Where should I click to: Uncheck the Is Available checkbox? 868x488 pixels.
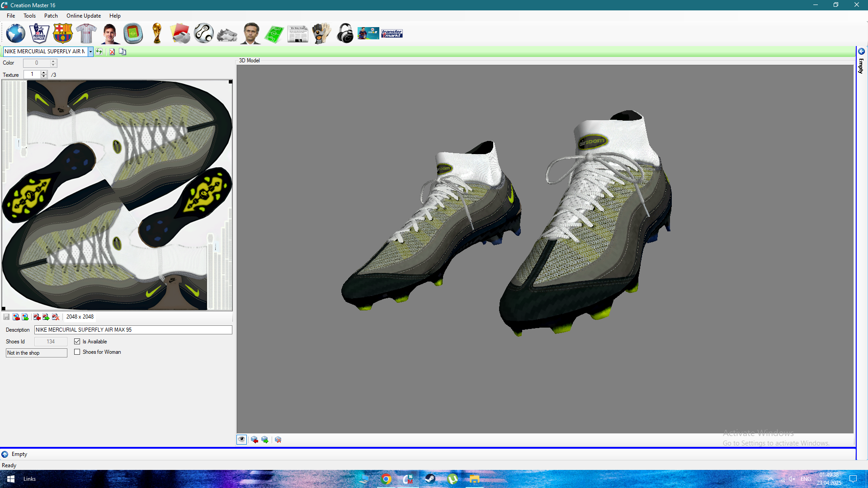point(77,342)
